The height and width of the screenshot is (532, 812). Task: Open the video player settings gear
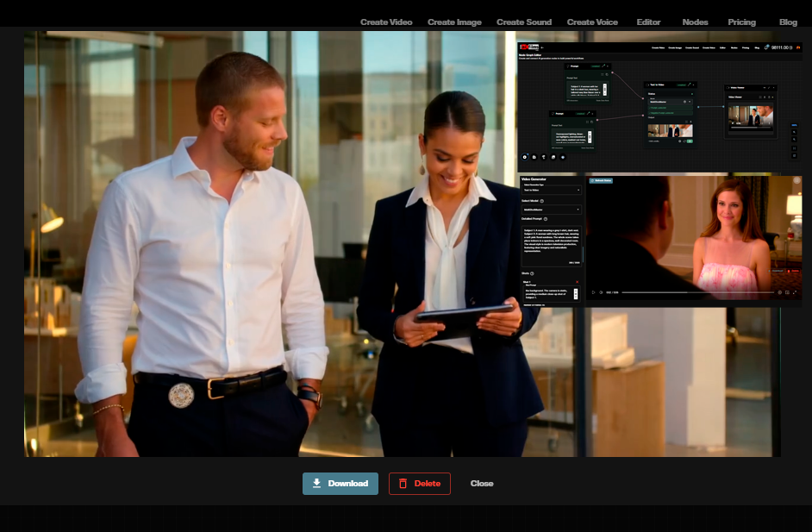(782, 291)
